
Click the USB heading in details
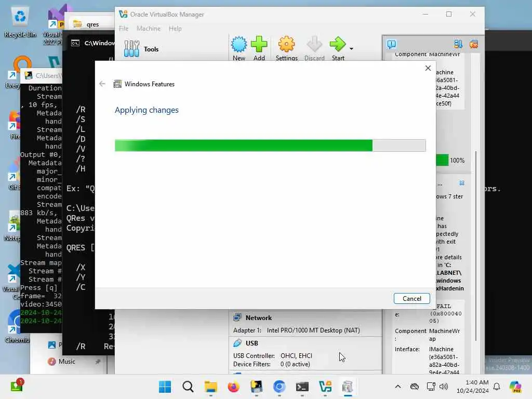(x=252, y=343)
